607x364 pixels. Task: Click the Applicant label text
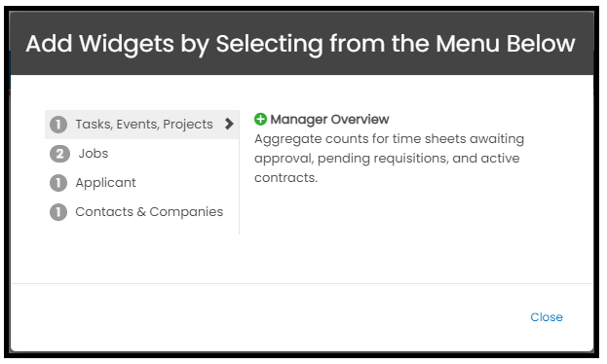tap(105, 183)
